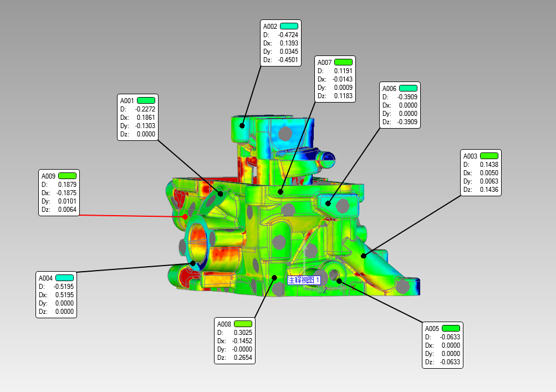The width and height of the screenshot is (556, 392).
Task: Select the A001 annotation title text
Action: coord(127,101)
